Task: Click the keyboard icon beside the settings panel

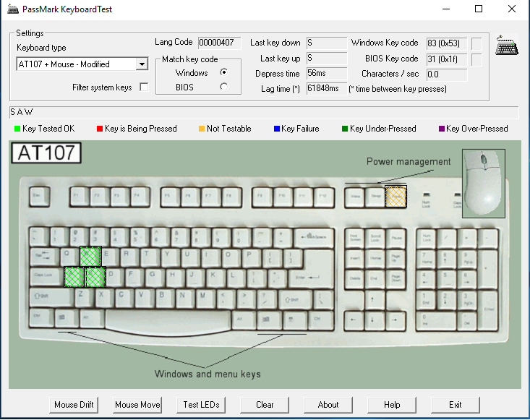Action: point(507,46)
